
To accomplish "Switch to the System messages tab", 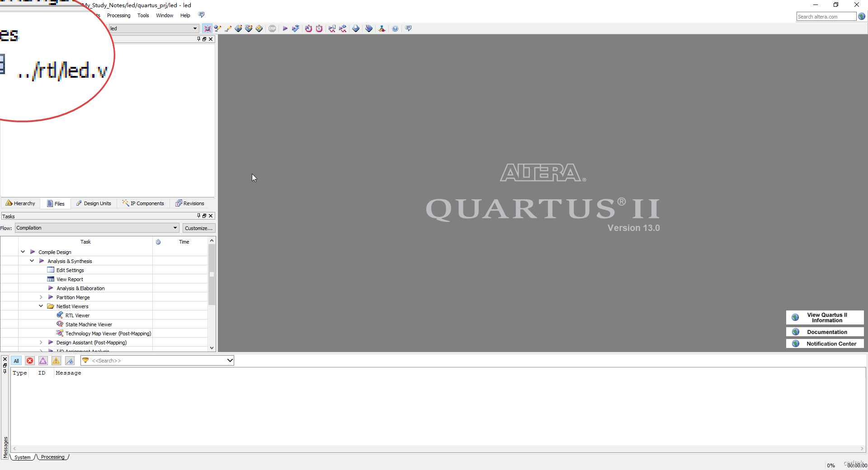I will (23, 457).
